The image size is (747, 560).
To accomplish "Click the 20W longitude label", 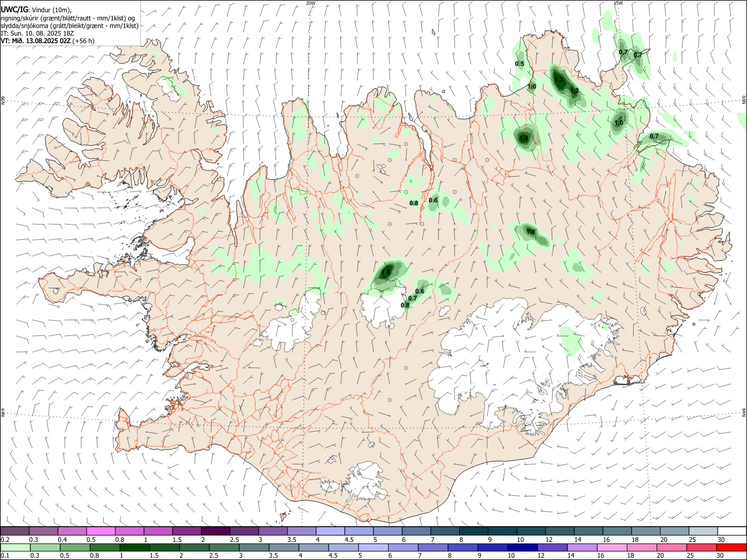I will point(311,3).
